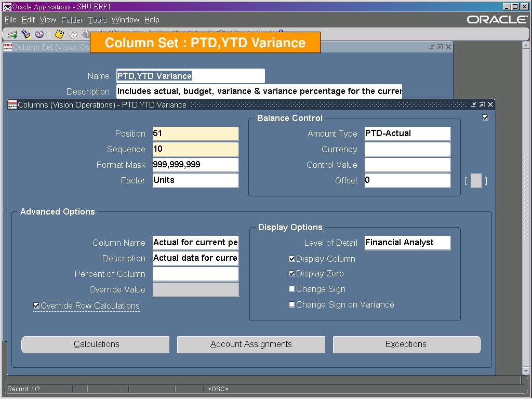Click the empty Control Value field
The width and height of the screenshot is (532, 399).
[x=407, y=165]
